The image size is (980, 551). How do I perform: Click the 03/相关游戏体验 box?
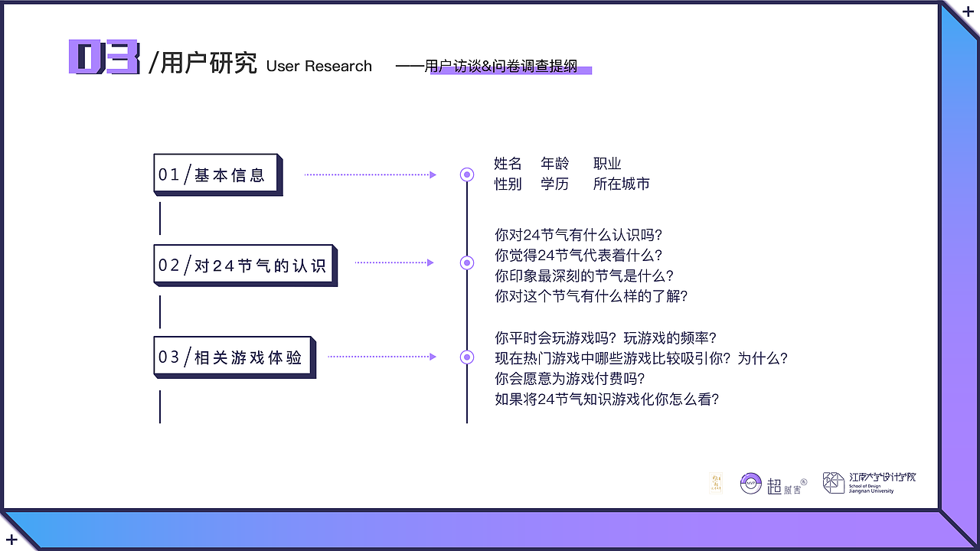[233, 357]
